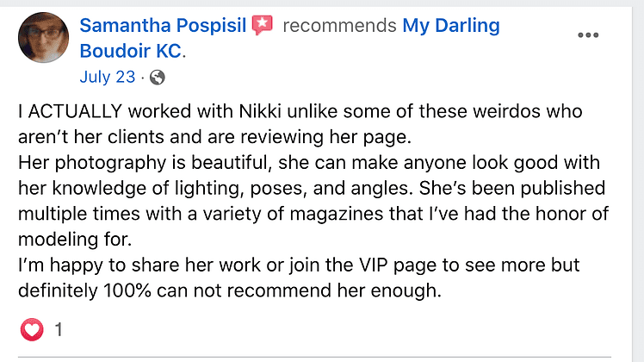The image size is (644, 362).
Task: Click the pink recommendation star badge
Action: (x=263, y=26)
